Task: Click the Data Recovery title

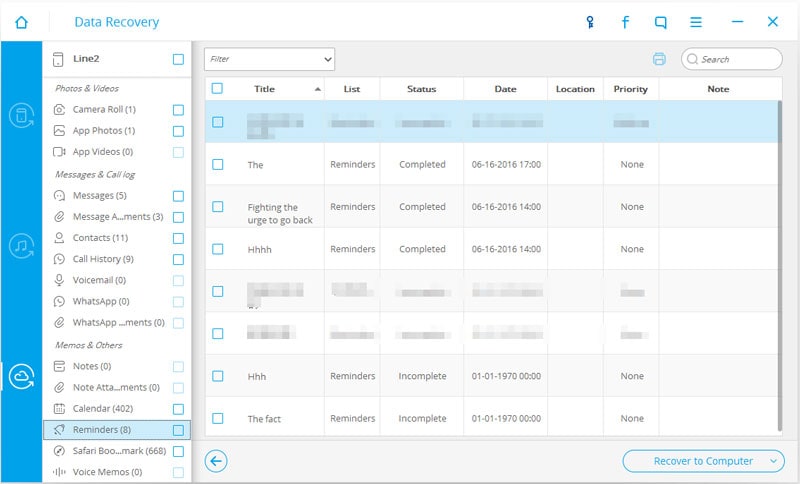Action: point(117,22)
